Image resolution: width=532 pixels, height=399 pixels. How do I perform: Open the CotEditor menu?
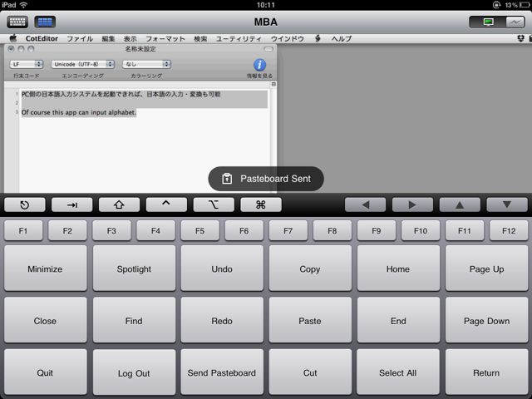[x=42, y=39]
